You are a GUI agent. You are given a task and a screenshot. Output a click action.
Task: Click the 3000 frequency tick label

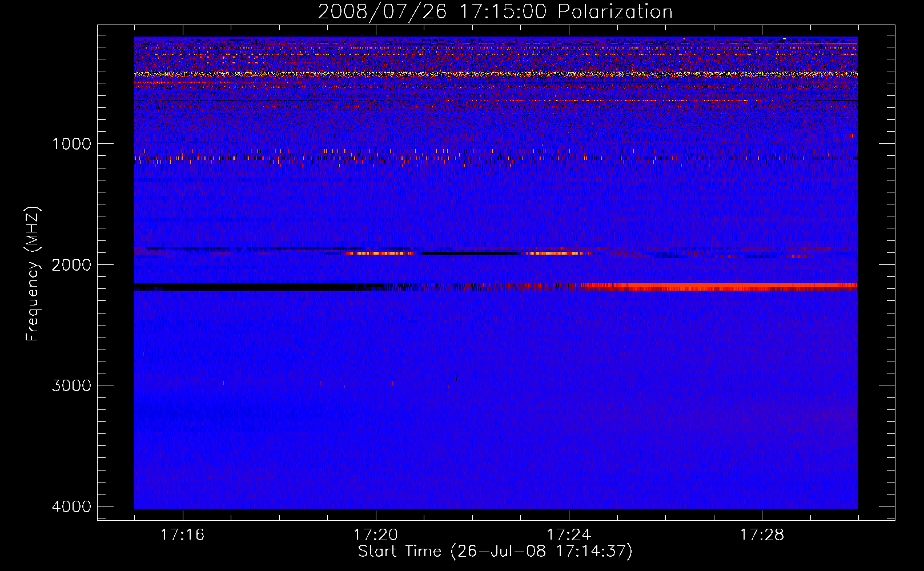[x=71, y=385]
